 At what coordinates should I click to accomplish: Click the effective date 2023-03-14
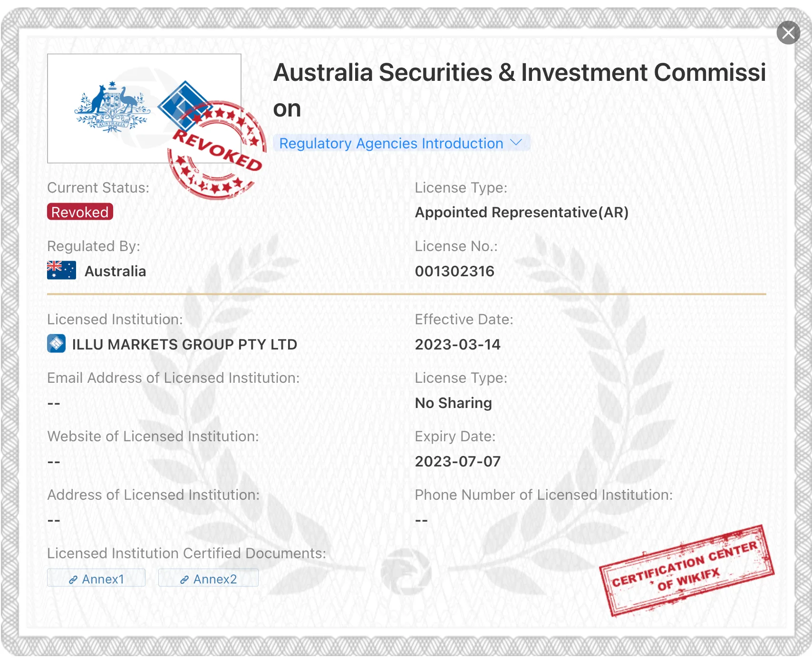pos(458,344)
